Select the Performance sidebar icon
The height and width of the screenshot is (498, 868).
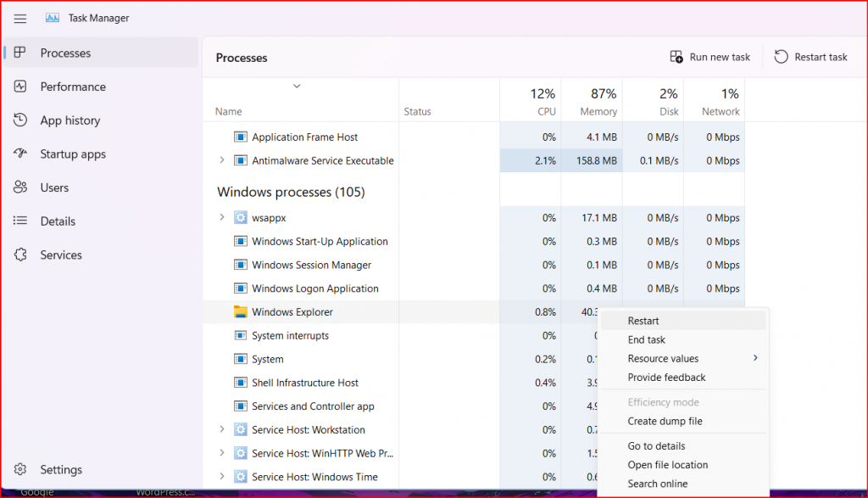click(x=20, y=87)
